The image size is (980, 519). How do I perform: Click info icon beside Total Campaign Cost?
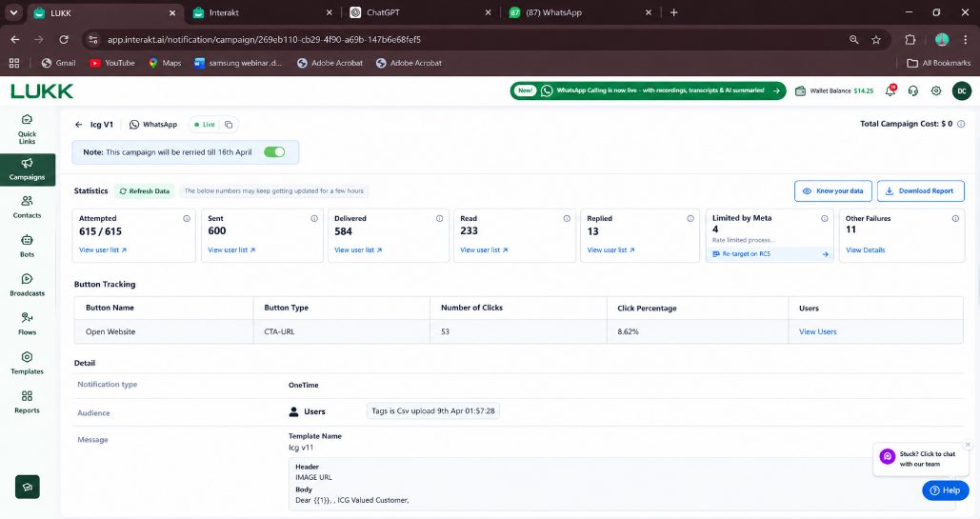[961, 124]
